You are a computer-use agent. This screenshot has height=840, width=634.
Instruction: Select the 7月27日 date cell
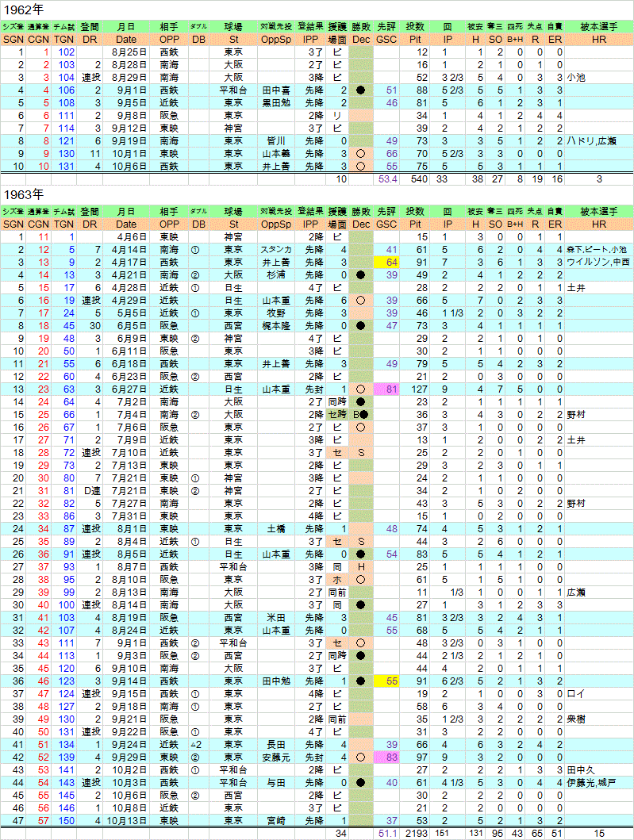(126, 504)
